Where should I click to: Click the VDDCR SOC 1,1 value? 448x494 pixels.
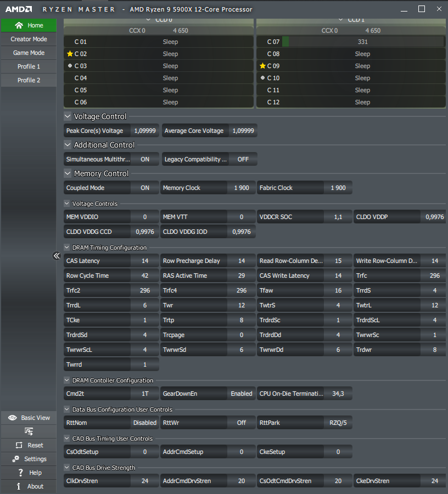click(338, 217)
